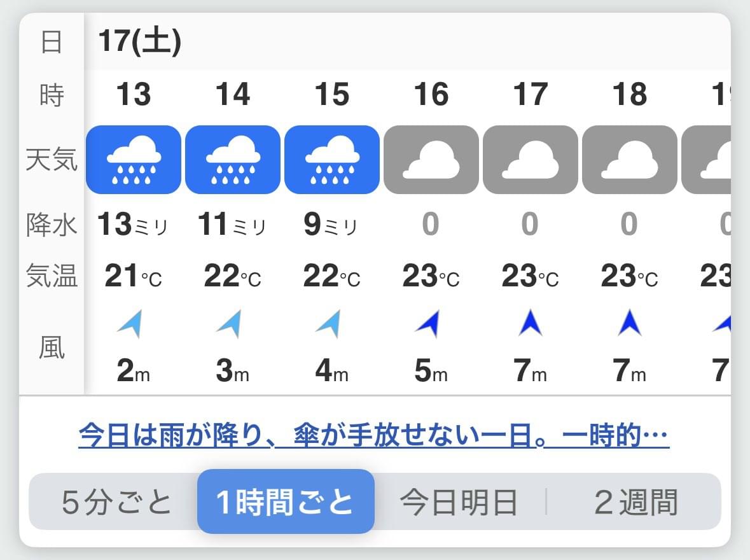Click the cloudy icon for 17時
The height and width of the screenshot is (560, 750).
pyautogui.click(x=531, y=160)
